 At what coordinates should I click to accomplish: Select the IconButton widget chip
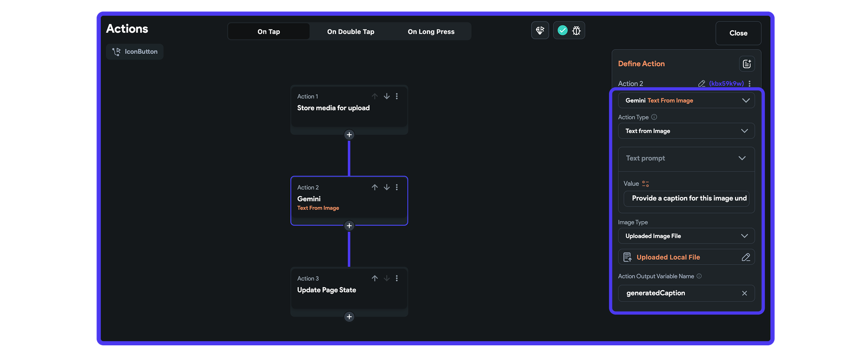tap(135, 52)
